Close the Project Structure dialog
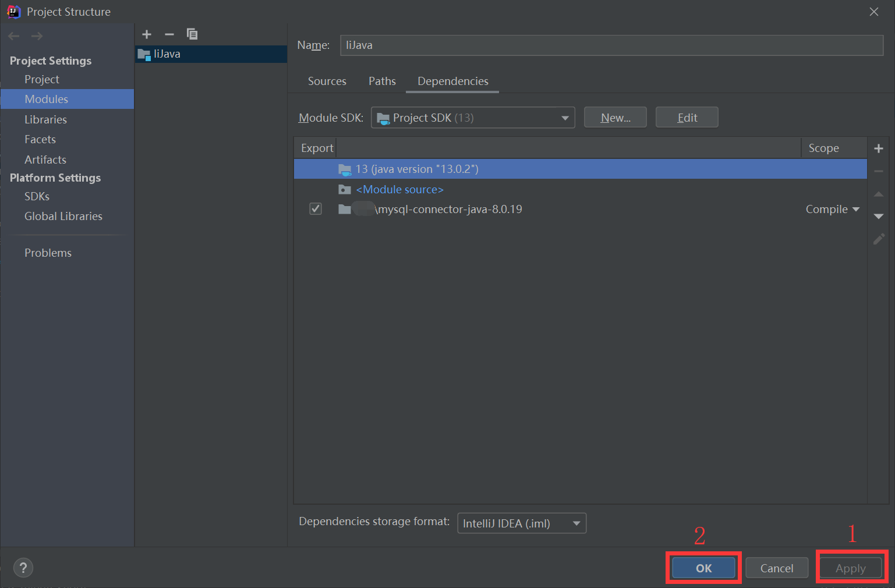895x588 pixels. coord(874,12)
